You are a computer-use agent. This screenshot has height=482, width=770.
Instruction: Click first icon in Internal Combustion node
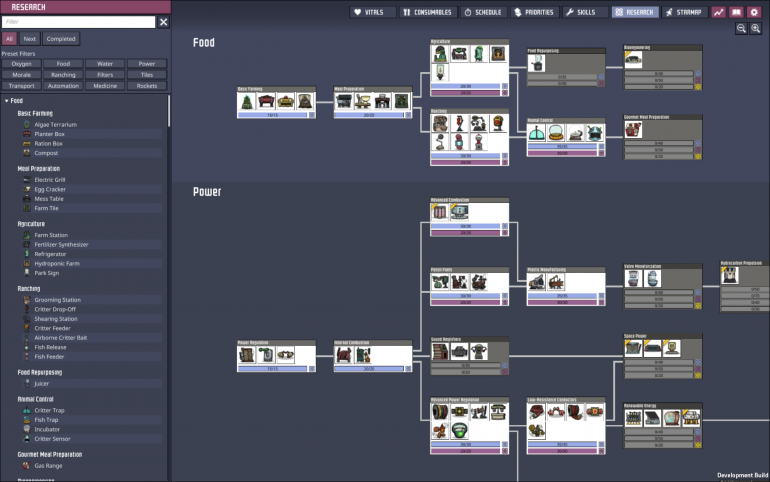[x=344, y=354]
